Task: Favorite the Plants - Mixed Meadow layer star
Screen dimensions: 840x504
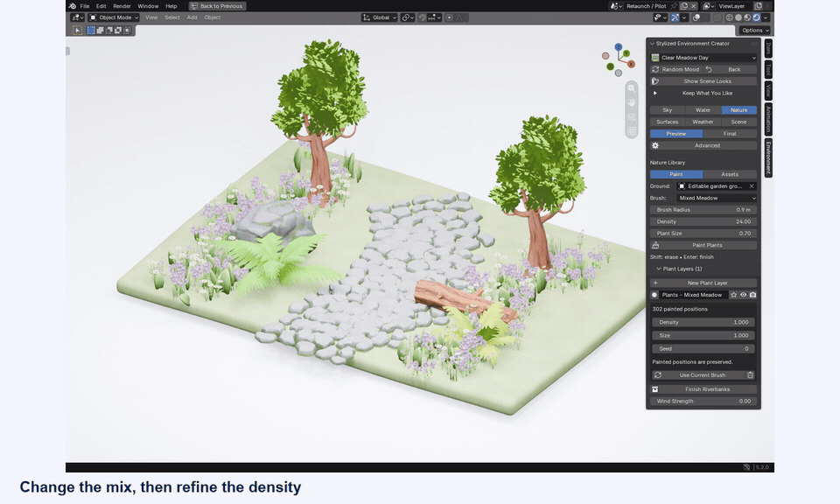Action: pyautogui.click(x=734, y=295)
